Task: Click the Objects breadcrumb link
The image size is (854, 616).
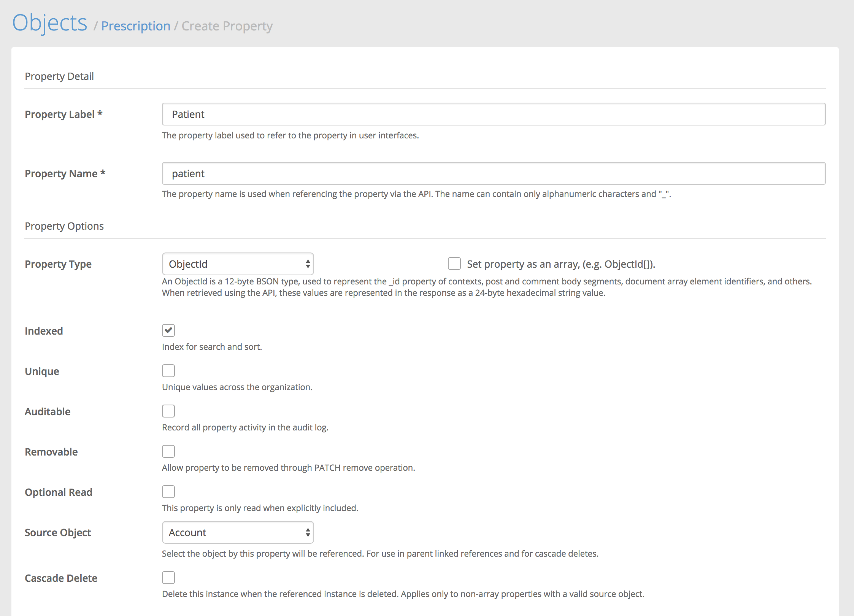Action: 50,23
